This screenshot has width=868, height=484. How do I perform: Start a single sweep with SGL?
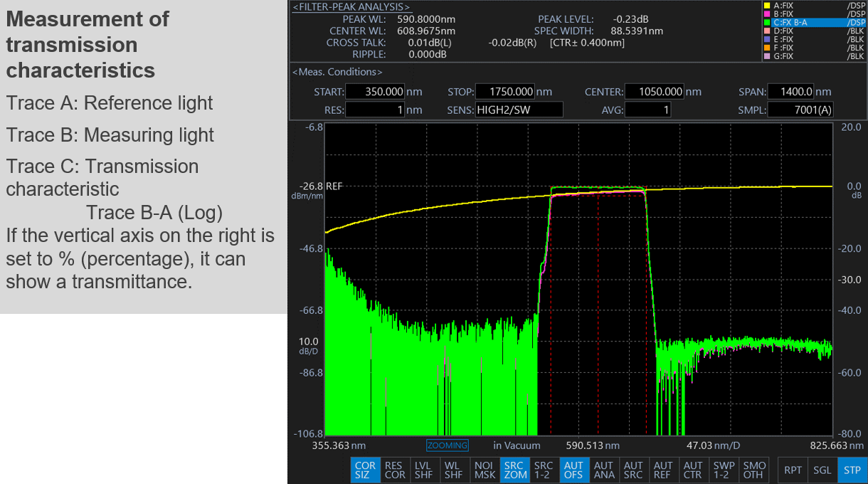tap(822, 470)
